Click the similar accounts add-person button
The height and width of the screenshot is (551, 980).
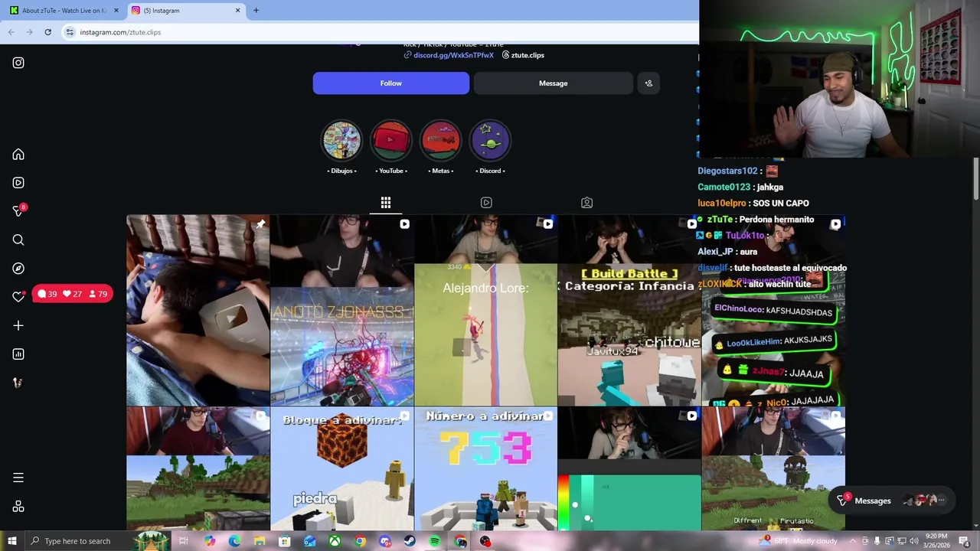(x=648, y=83)
